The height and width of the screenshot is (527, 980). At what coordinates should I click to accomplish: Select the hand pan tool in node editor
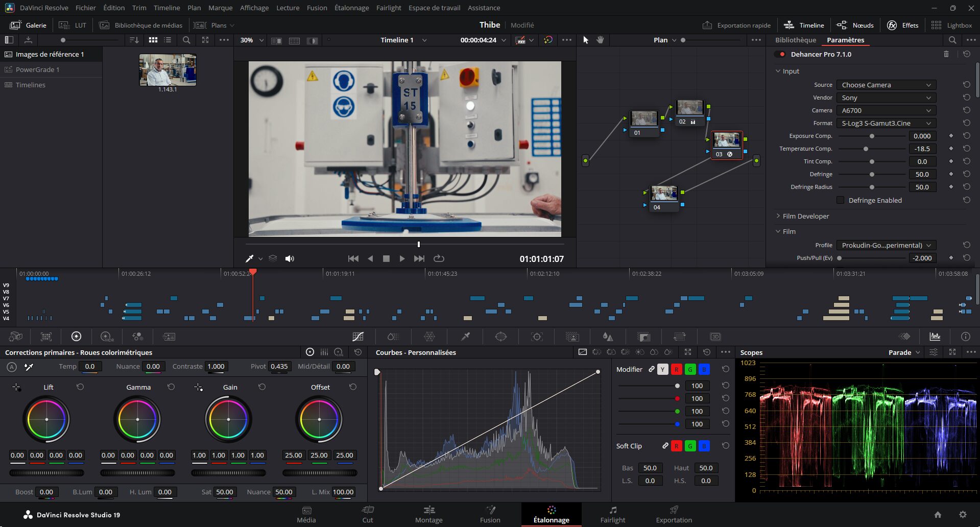600,40
